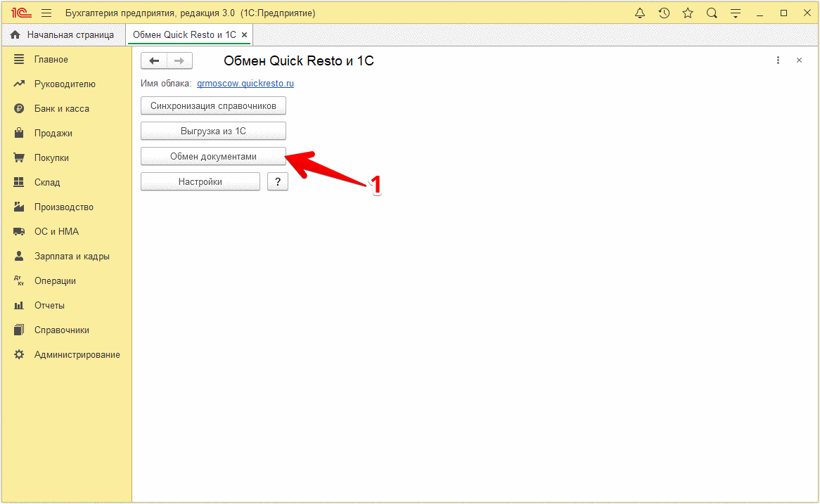Click the Руководителю chart icon
This screenshot has height=504, width=820.
[19, 84]
